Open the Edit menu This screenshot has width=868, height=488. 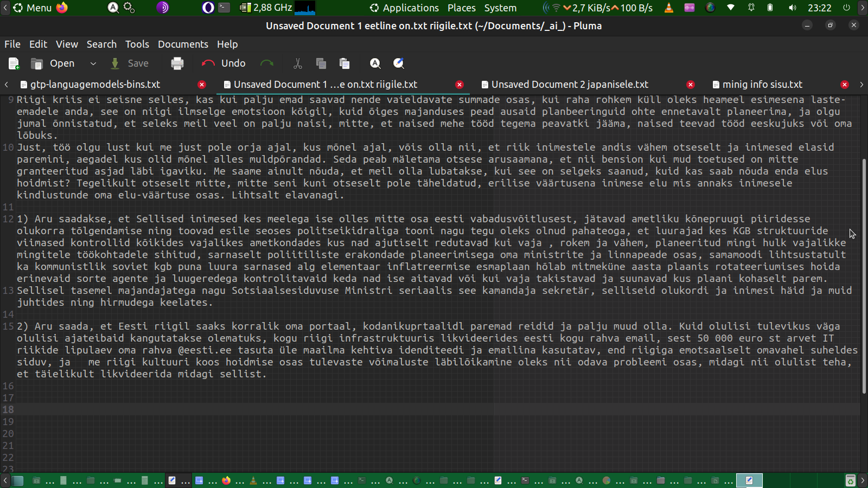pos(38,44)
